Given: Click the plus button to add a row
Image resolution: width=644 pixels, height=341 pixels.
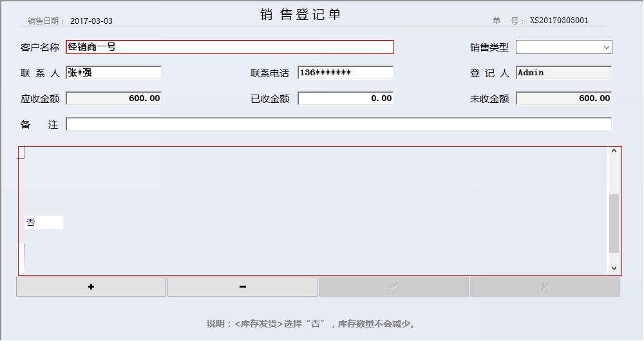Looking at the screenshot, I should [91, 287].
